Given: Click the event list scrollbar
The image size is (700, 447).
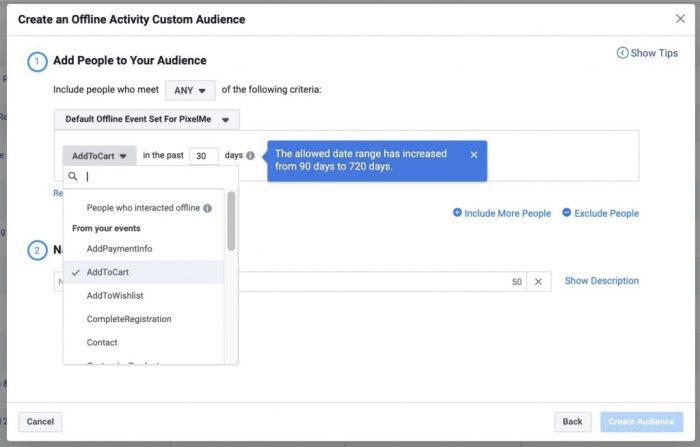Looking at the screenshot, I should click(232, 220).
